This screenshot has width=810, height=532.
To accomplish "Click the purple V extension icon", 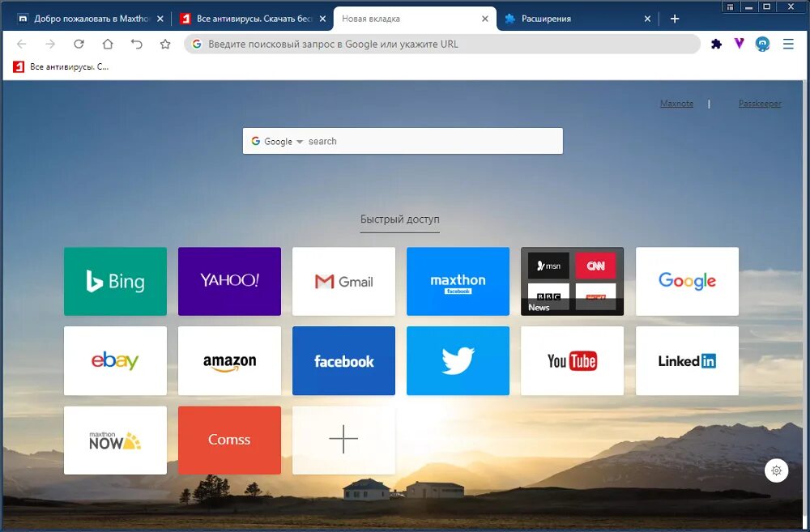I will (x=740, y=44).
